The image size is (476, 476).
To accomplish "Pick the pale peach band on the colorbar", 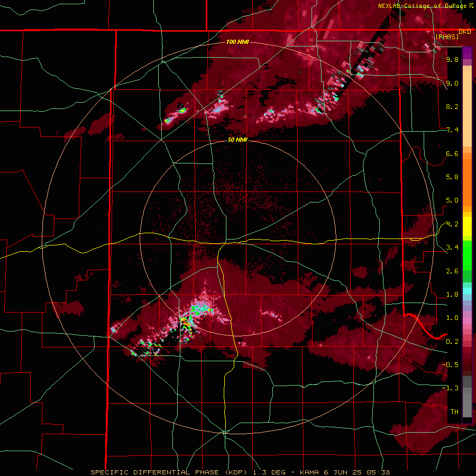I will tap(467, 109).
